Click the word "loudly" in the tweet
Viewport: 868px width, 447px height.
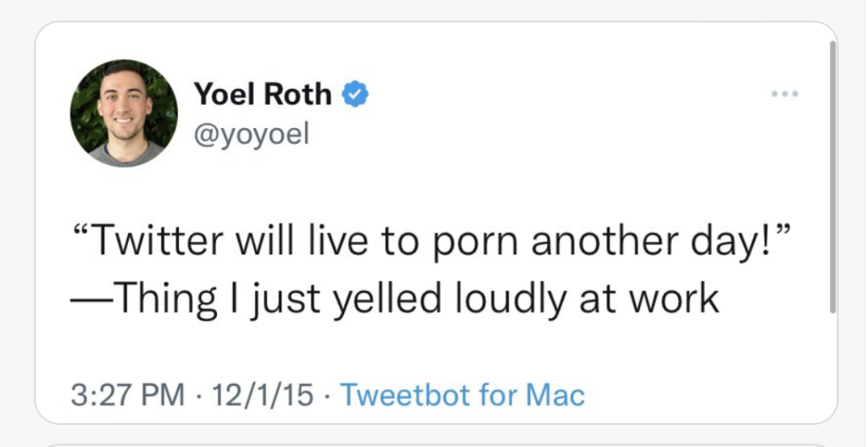coord(509,300)
